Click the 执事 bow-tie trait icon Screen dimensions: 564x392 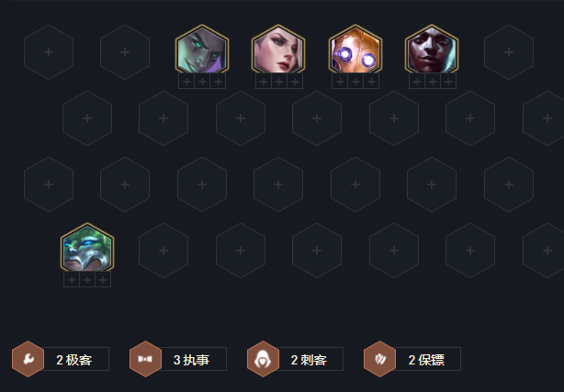click(x=145, y=359)
